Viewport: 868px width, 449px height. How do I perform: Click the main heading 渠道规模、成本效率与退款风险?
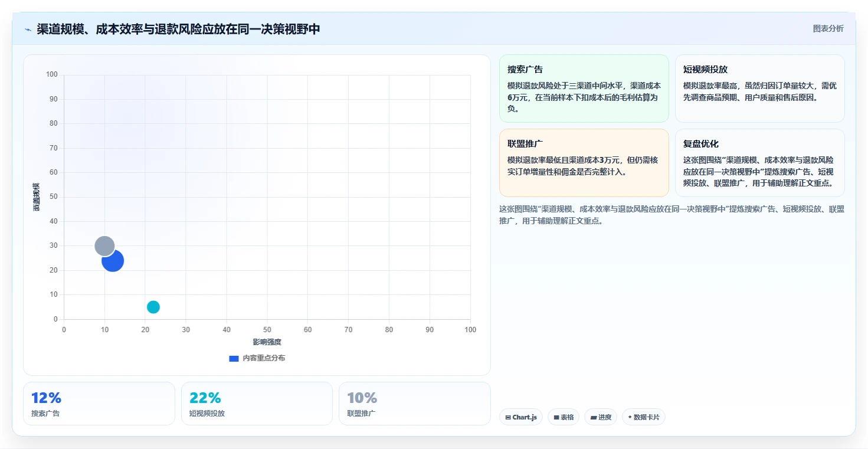178,29
